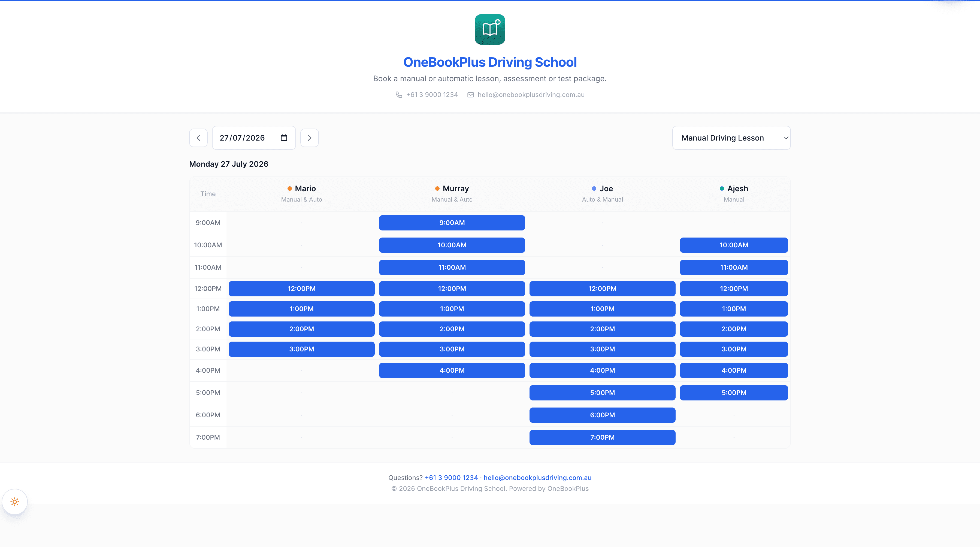Book Ajesh's 3:00PM slot
Image resolution: width=980 pixels, height=547 pixels.
[734, 349]
